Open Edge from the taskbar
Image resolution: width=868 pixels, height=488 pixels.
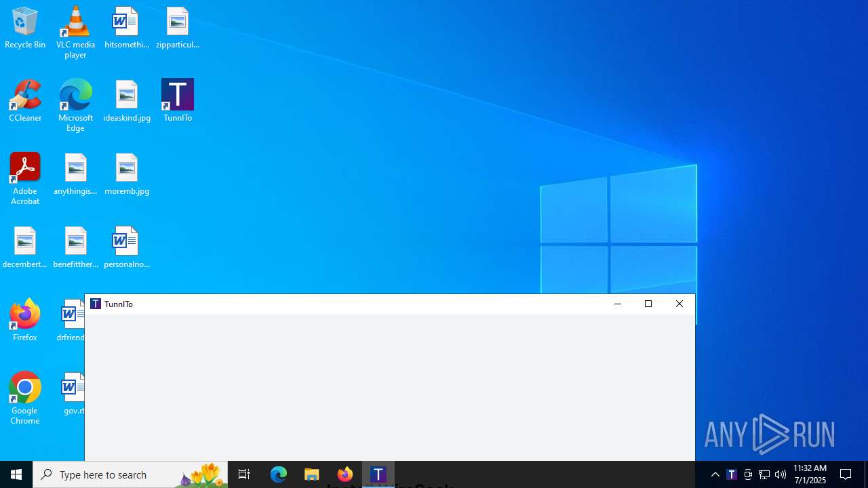coord(279,474)
